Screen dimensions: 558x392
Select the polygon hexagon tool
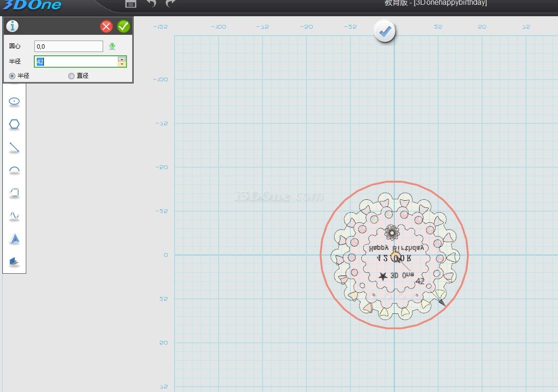[14, 124]
